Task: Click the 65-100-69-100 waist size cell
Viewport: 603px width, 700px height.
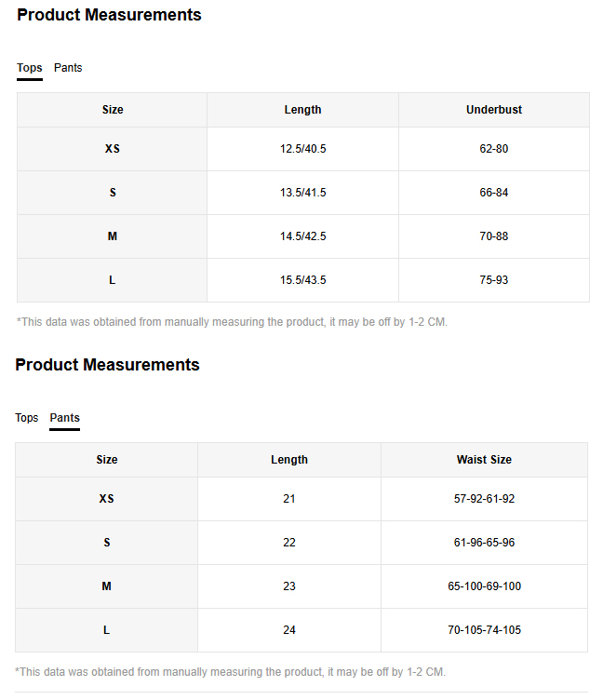Action: pos(484,586)
